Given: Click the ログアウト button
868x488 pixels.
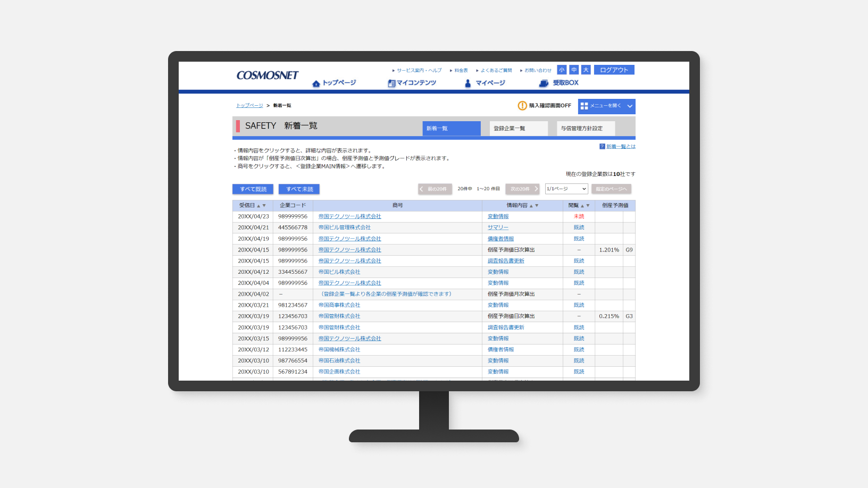Looking at the screenshot, I should pyautogui.click(x=614, y=70).
